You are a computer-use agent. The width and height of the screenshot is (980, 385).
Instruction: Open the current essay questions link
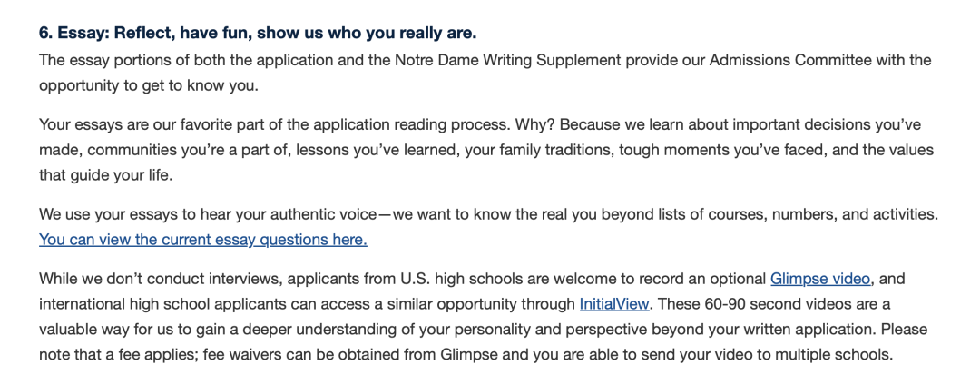(x=202, y=240)
